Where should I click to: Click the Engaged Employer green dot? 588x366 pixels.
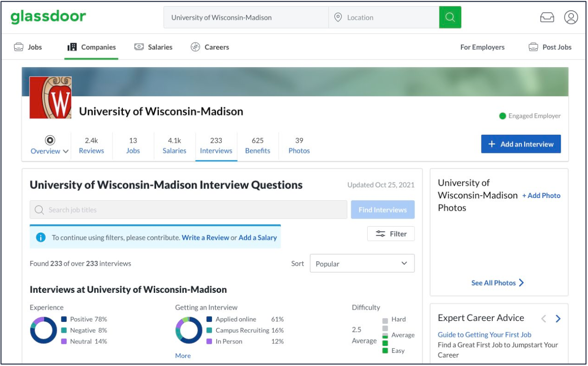[x=503, y=116]
